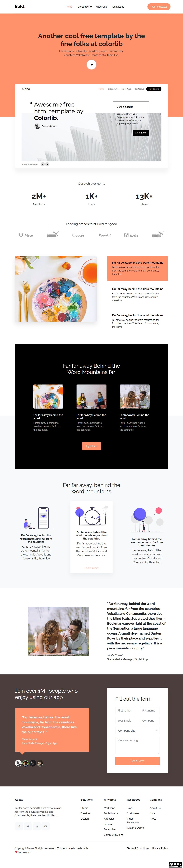Select the highlighted orange feature card
The image size is (183, 868).
coord(138,268)
